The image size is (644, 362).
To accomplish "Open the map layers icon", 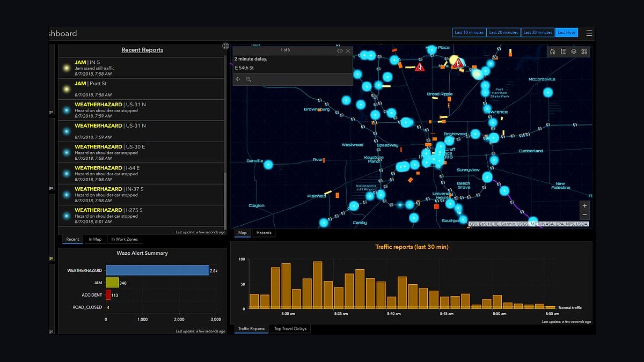I will pos(574,51).
